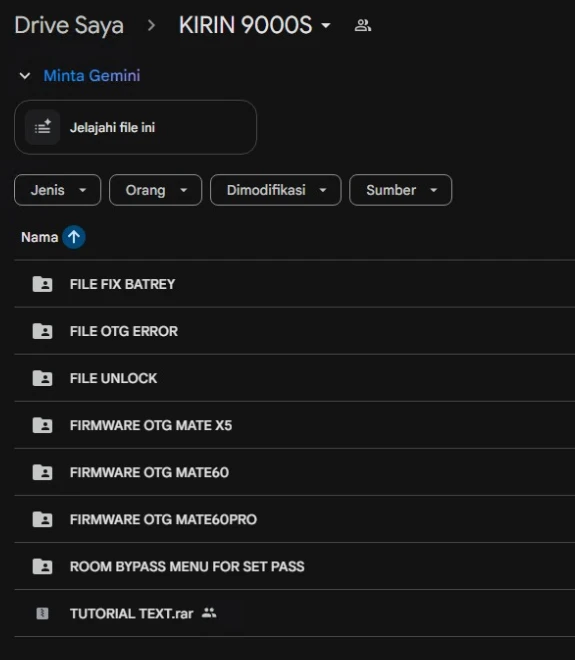The image size is (575, 660).
Task: Toggle sort direction arrow next to Nama
Action: pos(74,237)
